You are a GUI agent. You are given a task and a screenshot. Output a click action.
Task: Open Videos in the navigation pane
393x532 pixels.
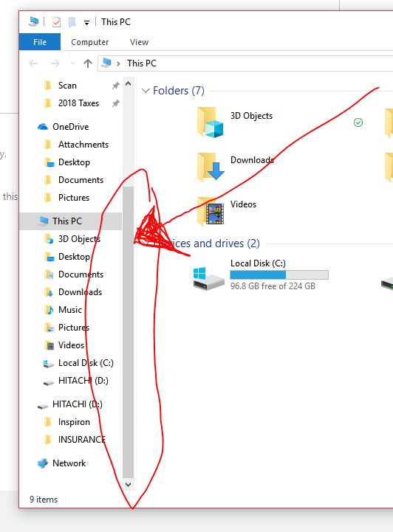click(72, 345)
